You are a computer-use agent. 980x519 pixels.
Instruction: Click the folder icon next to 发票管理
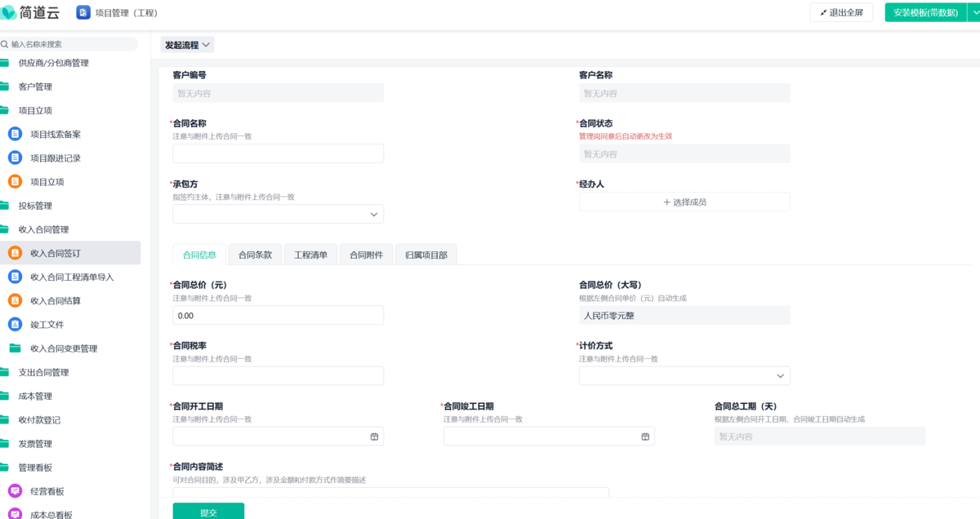[4, 444]
